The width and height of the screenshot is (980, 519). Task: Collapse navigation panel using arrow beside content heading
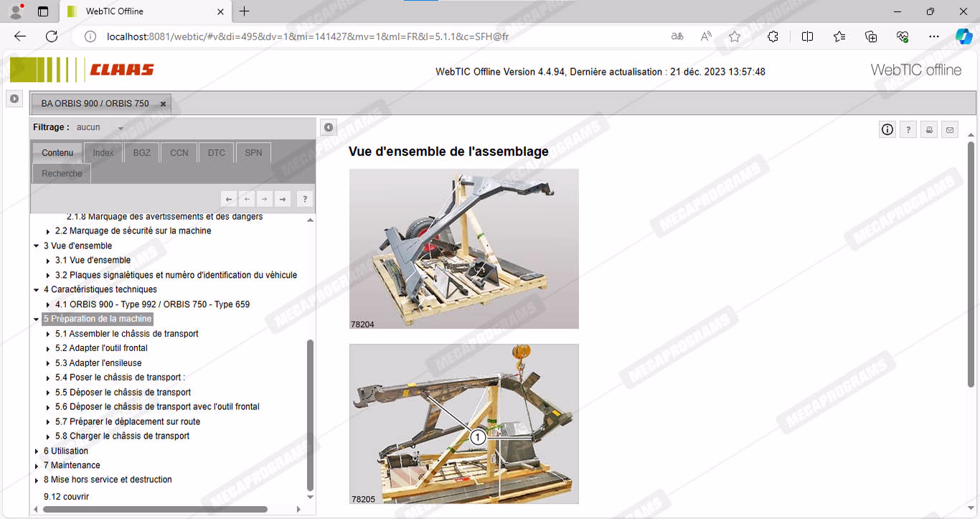[328, 128]
